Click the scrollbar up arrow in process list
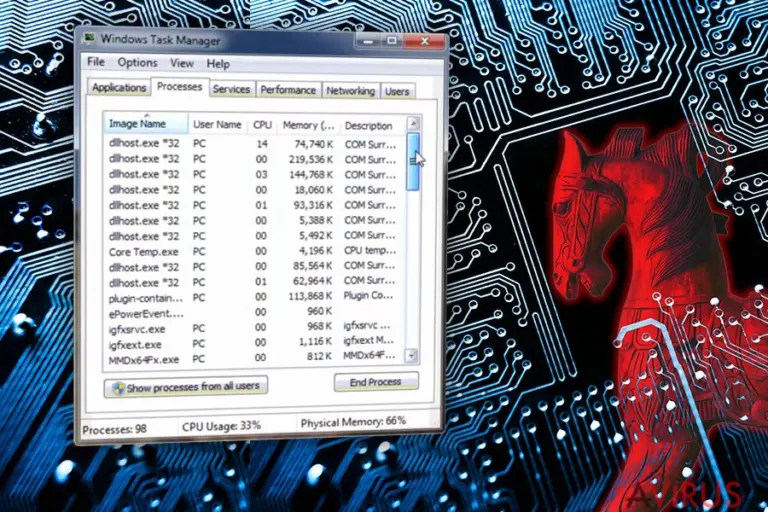The width and height of the screenshot is (768, 512). click(x=413, y=123)
